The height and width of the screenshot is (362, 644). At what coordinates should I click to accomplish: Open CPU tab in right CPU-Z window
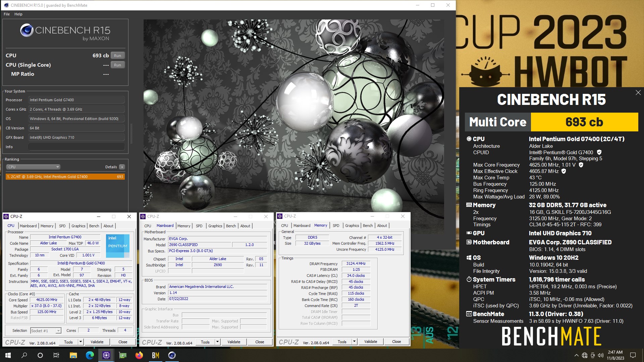(284, 226)
